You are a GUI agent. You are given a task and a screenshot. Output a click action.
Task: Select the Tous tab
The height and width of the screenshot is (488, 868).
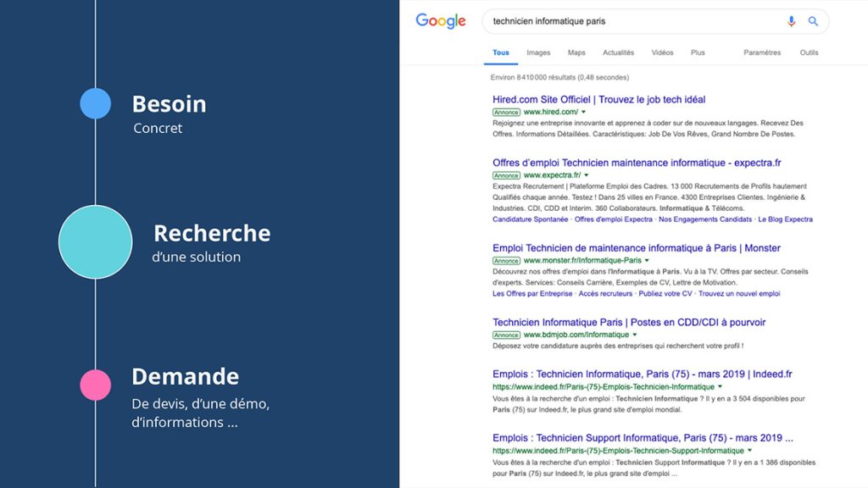500,53
